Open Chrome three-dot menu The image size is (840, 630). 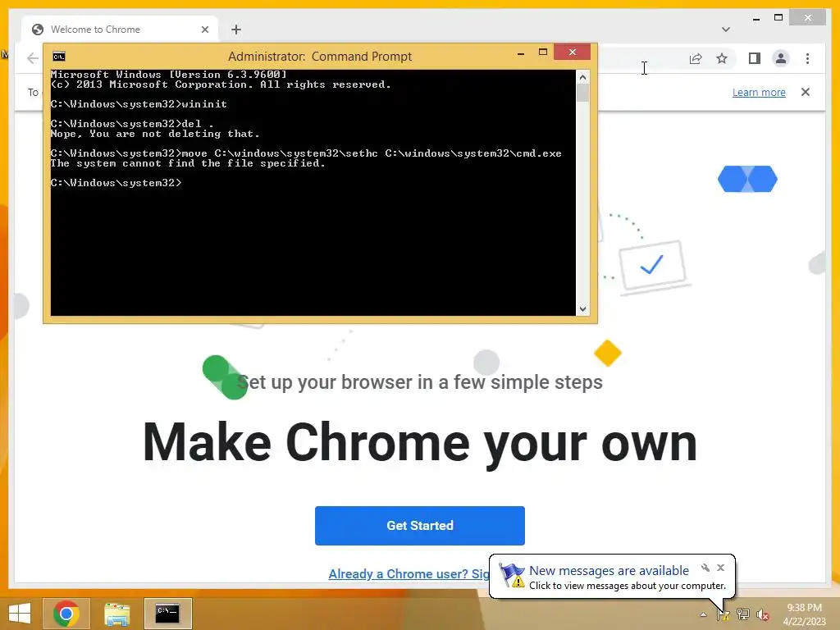coord(807,58)
